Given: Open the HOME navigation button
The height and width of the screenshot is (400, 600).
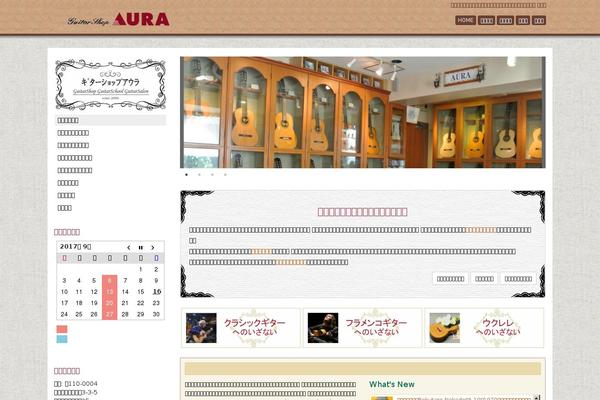Looking at the screenshot, I should [x=465, y=20].
